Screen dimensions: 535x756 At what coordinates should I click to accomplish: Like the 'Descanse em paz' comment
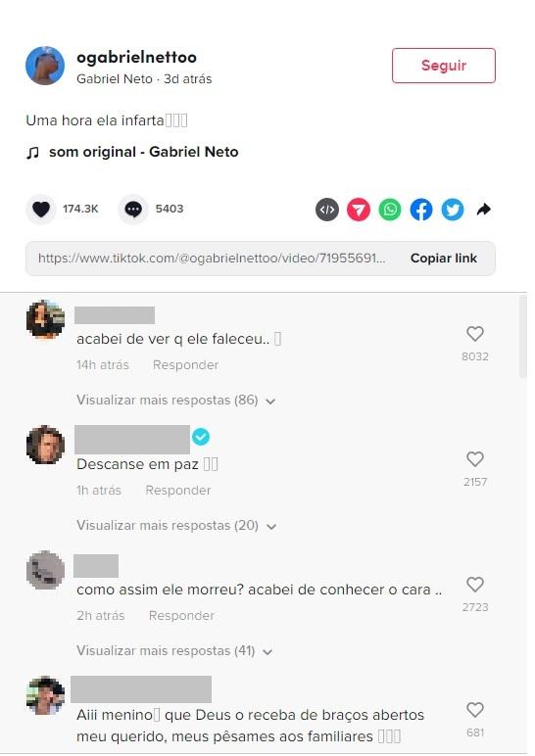[x=475, y=459]
